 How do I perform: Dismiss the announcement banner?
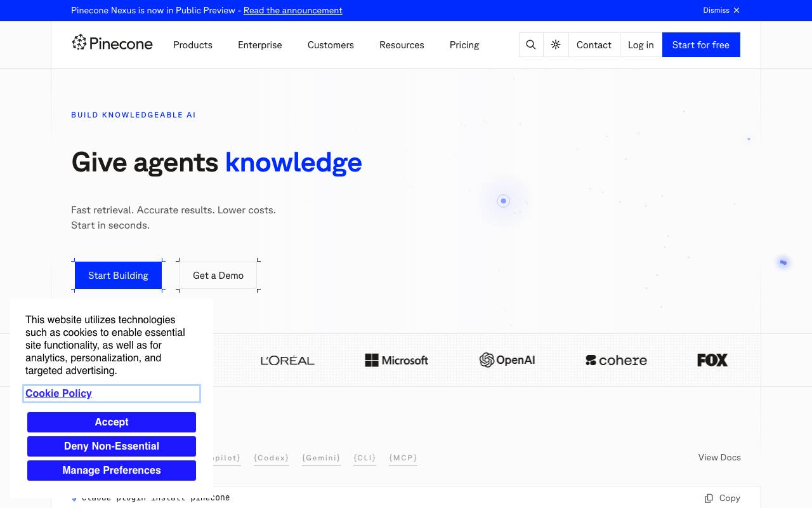pos(721,10)
